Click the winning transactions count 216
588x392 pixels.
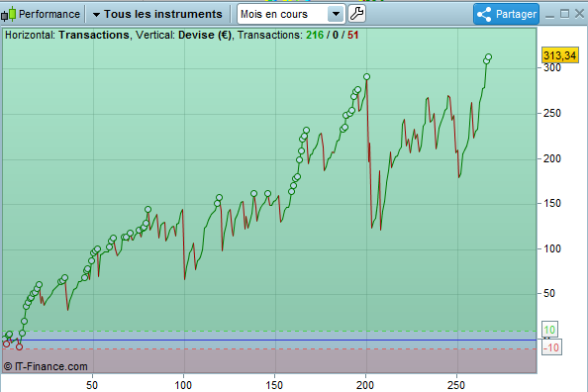[315, 35]
